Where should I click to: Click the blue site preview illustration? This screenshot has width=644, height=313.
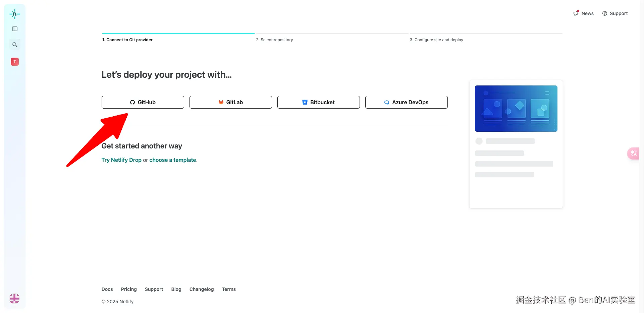516,109
